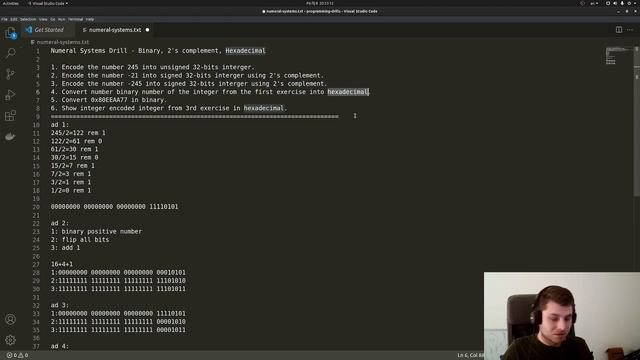This screenshot has height=360, width=640.
Task: Click the line '6. Show integer encoded integer'
Action: [x=169, y=108]
